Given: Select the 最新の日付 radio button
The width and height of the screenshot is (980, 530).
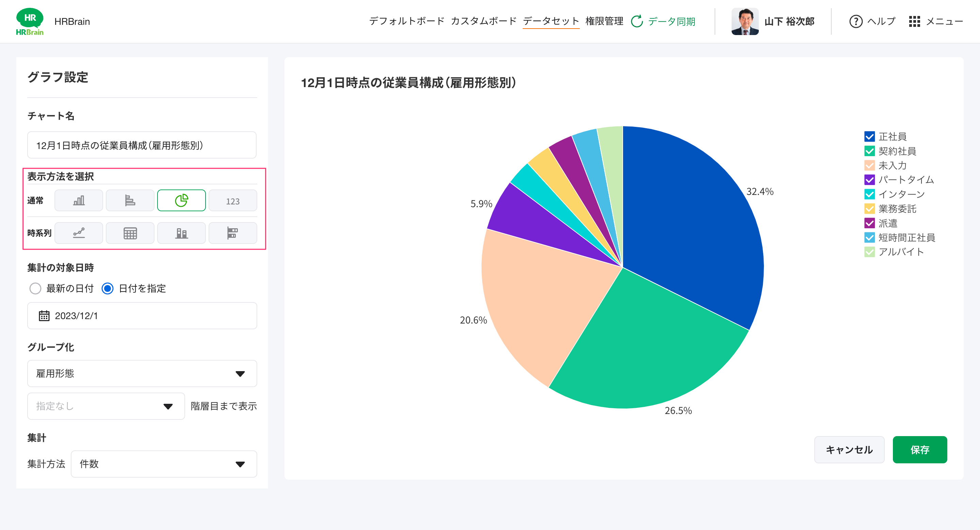Looking at the screenshot, I should pos(35,288).
